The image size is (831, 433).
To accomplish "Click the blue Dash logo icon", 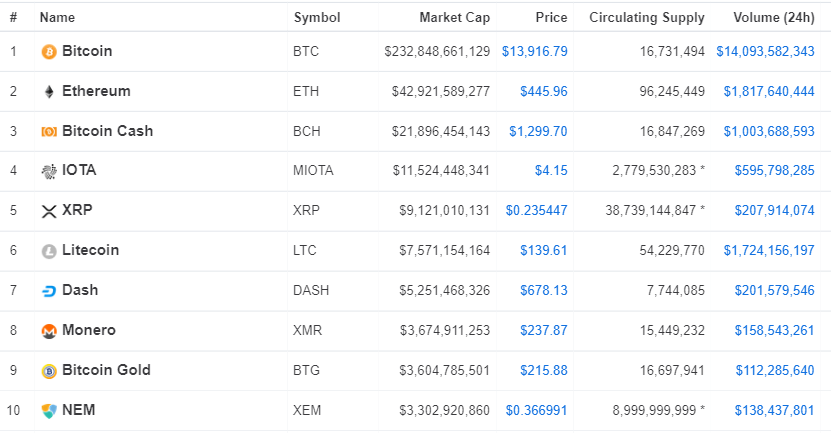I will tap(49, 291).
